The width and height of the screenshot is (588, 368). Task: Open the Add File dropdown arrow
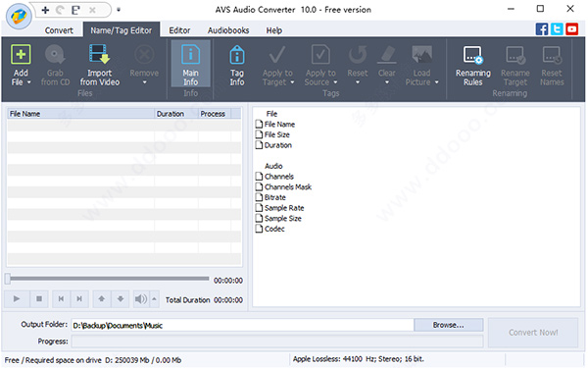coord(28,82)
